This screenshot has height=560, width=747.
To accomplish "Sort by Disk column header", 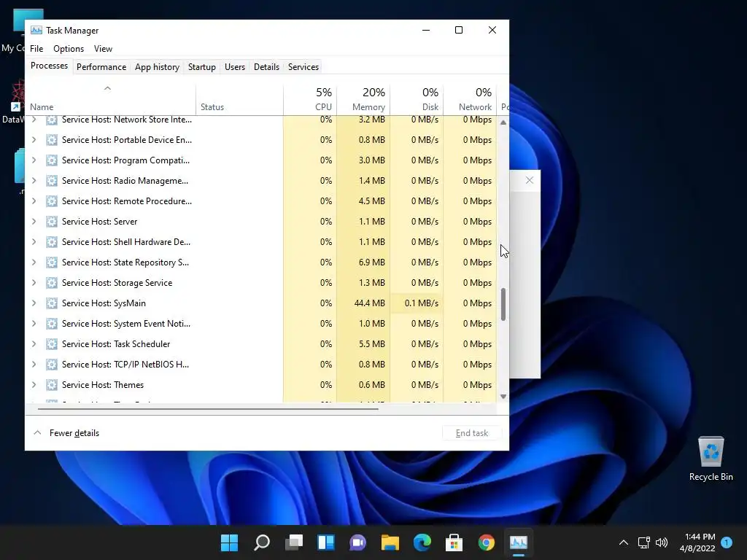I will [417, 99].
